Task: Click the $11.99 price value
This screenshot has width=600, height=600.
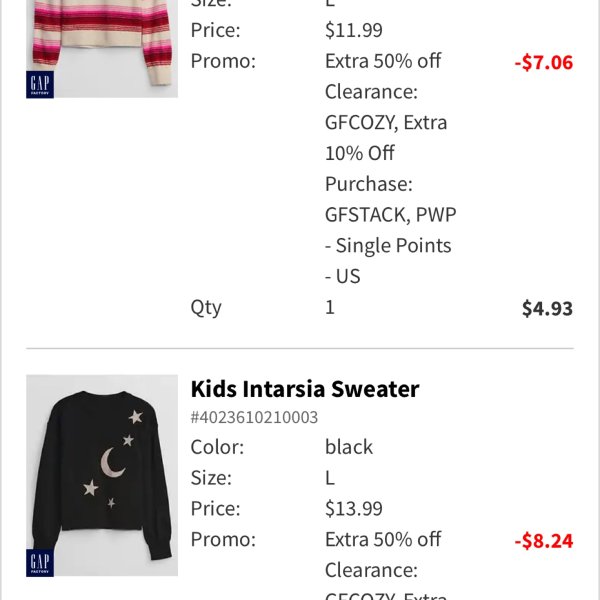Action: point(354,30)
